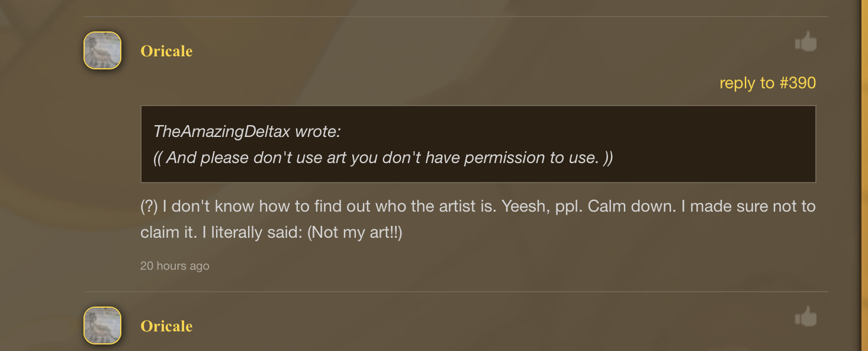Click the divider line between the two comments
The height and width of the screenshot is (351, 868).
pos(455,292)
